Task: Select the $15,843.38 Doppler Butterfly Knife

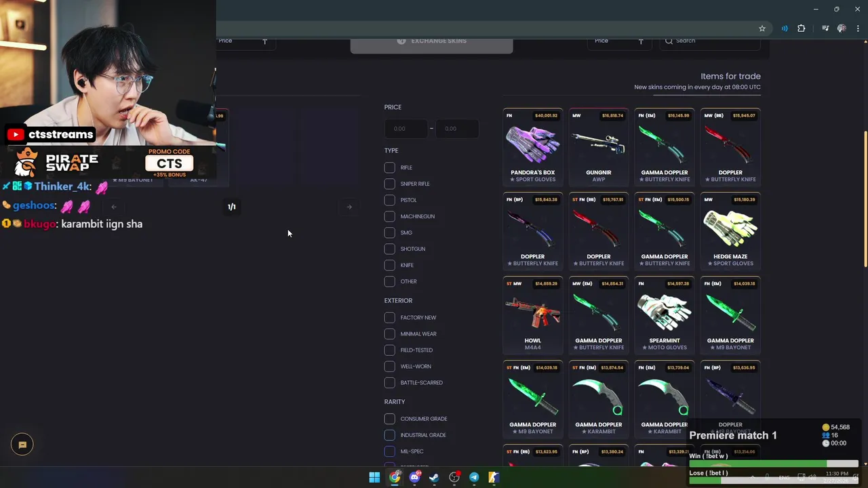Action: pos(532,231)
